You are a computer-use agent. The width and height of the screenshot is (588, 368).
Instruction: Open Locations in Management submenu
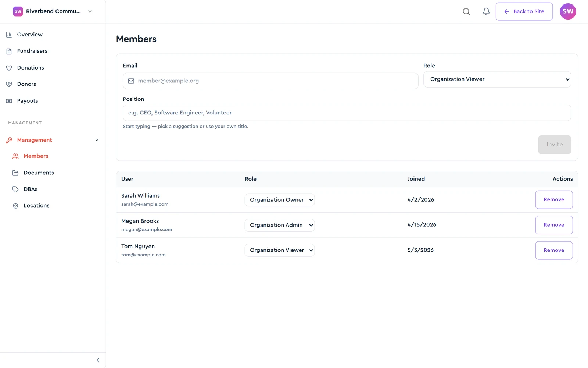(x=36, y=206)
